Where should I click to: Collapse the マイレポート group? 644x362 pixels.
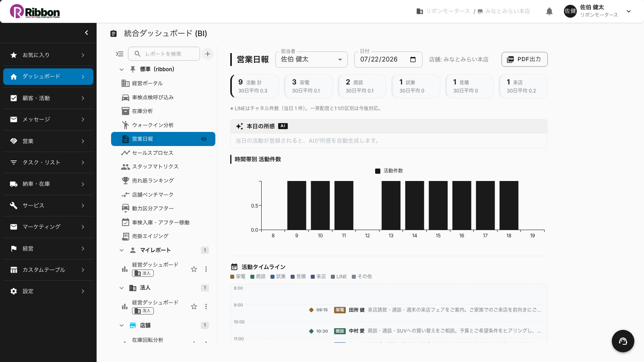coord(122,250)
